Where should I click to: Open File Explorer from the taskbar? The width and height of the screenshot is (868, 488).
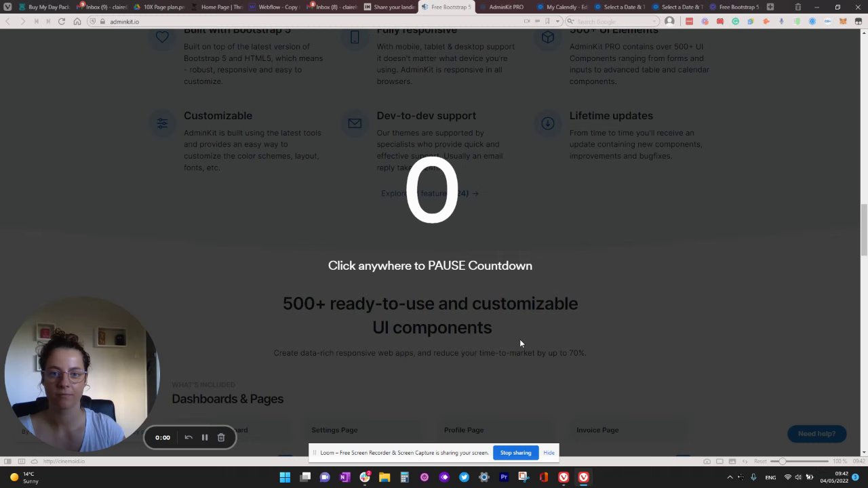coord(384,477)
